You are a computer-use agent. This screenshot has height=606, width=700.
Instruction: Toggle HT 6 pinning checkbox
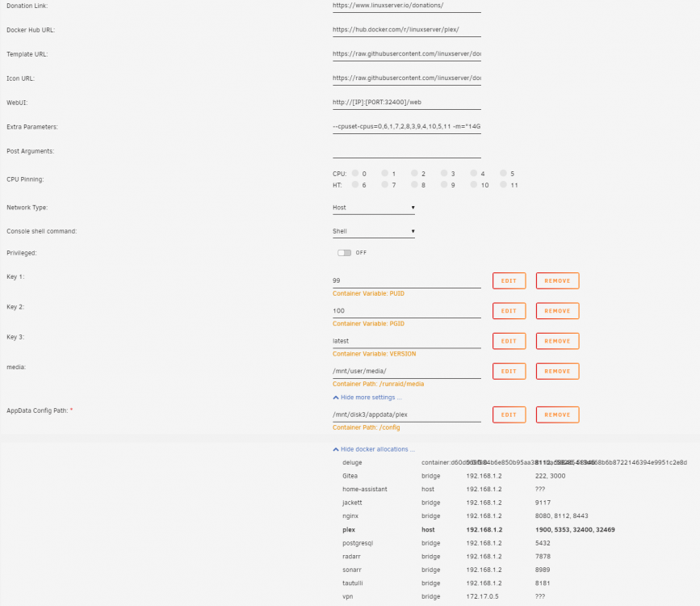tap(355, 184)
